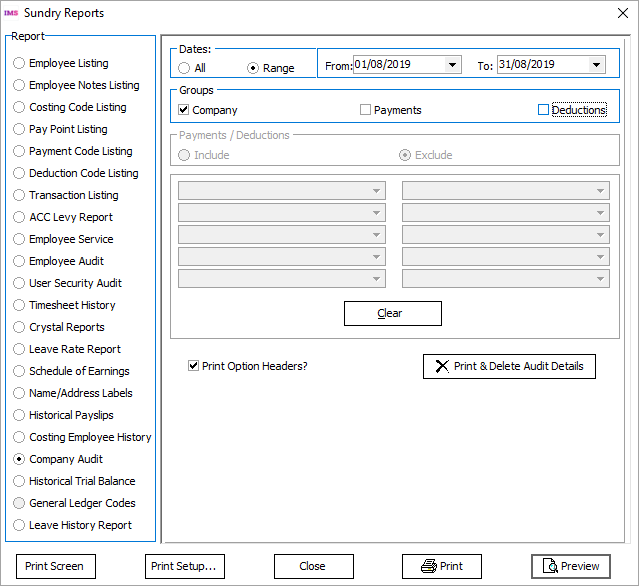Viewport: 639px width, 586px height.
Task: Click the Print Screen button
Action: [55, 566]
